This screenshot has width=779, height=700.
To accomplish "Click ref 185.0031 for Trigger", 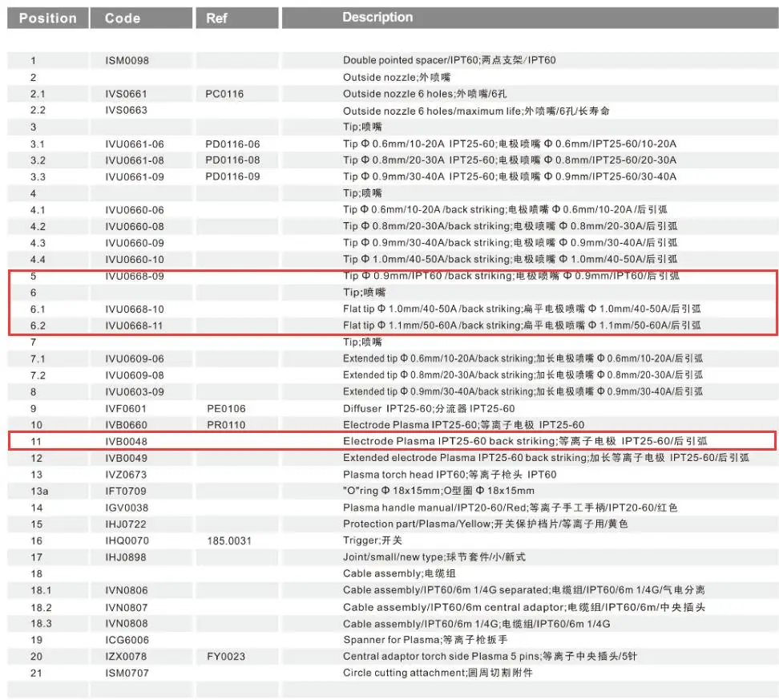I will 229,541.
